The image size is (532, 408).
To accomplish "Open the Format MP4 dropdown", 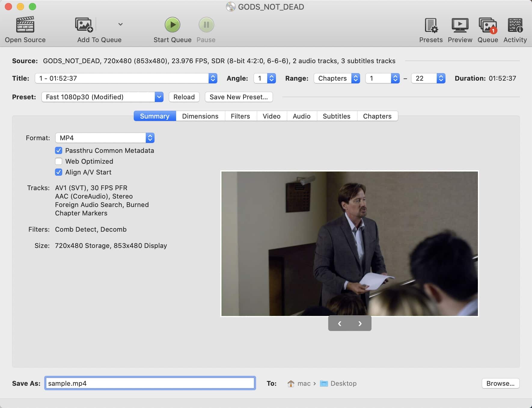I will (105, 138).
